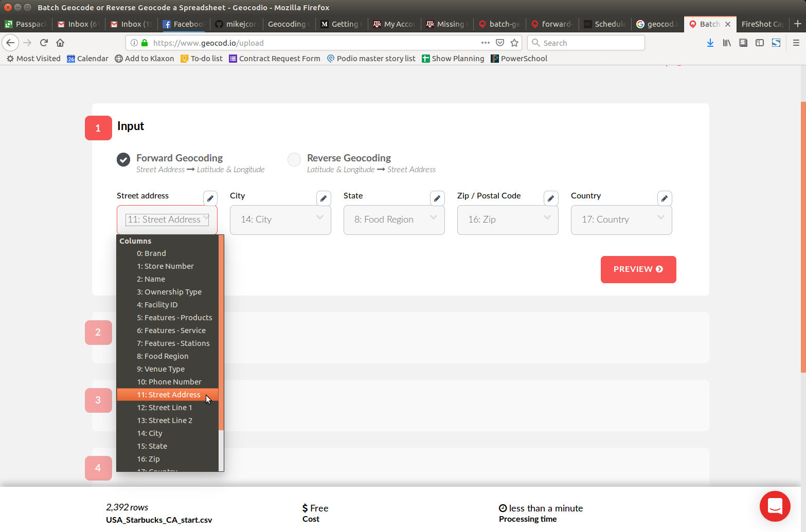Open Firefox downloads arrow
Screen dimensions: 806x532
(710, 43)
